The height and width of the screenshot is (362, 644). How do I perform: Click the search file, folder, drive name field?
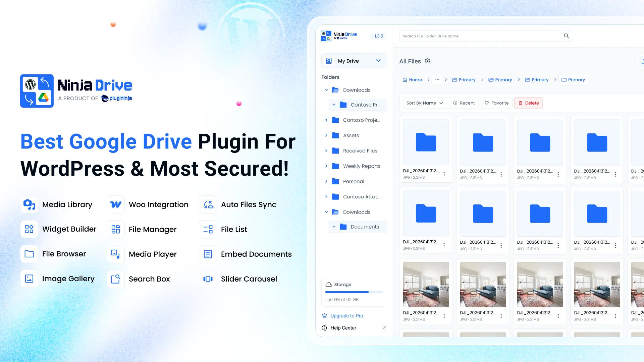(480, 36)
